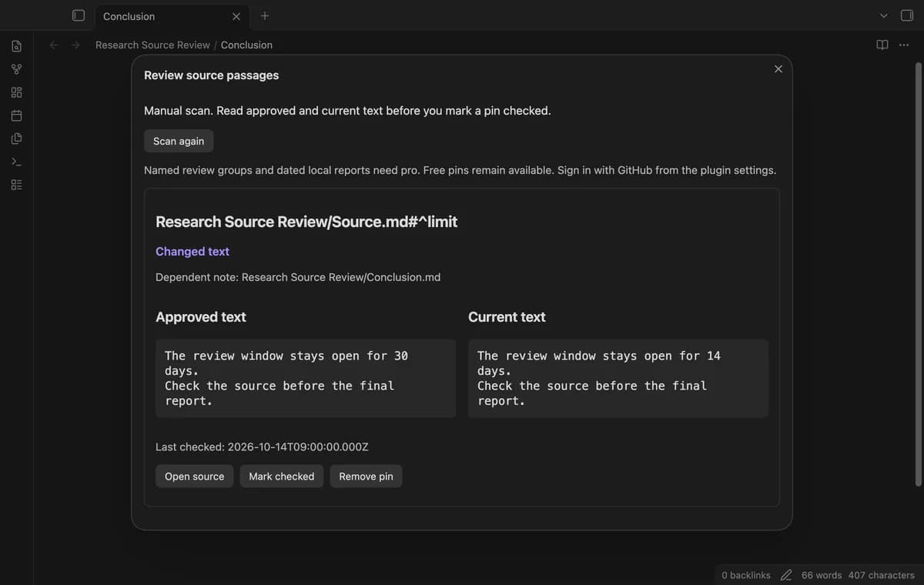
Task: Click the Review source passages title
Action: tap(212, 75)
